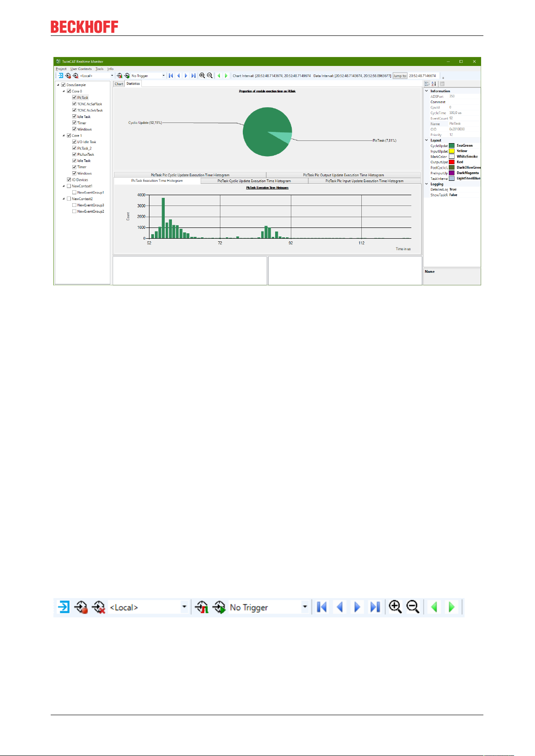Screen dimensions: 535x756
Task: Collapse the Core 0 tree node
Action: pos(64,91)
